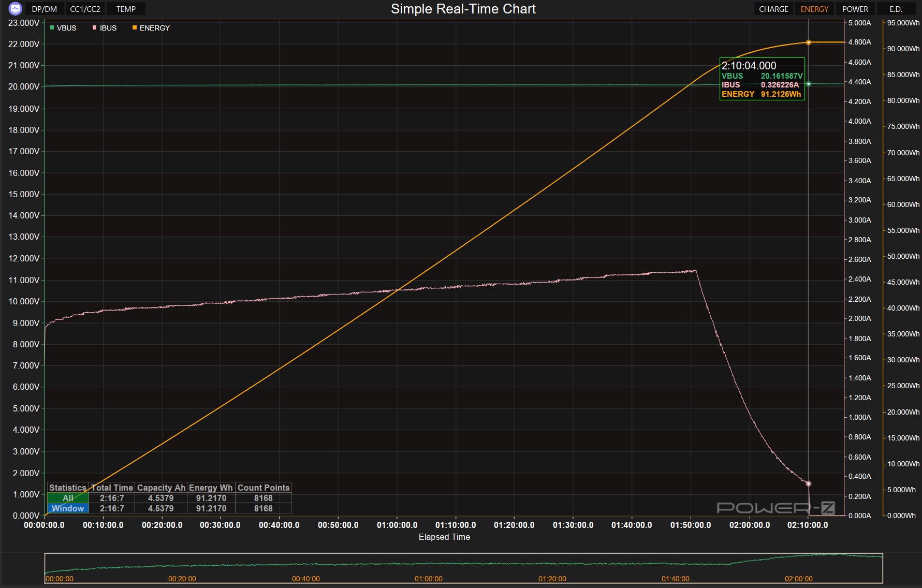The image size is (922, 588).
Task: Select the All statistics row
Action: point(68,498)
